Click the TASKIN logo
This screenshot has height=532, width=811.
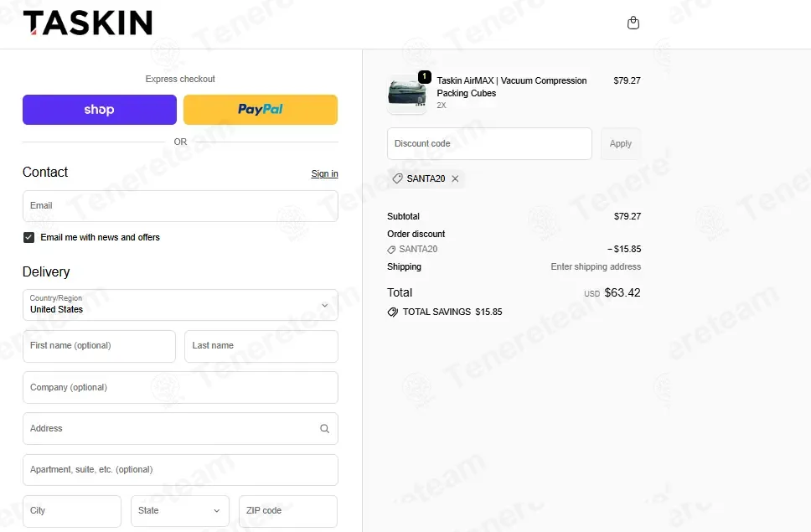(x=88, y=23)
